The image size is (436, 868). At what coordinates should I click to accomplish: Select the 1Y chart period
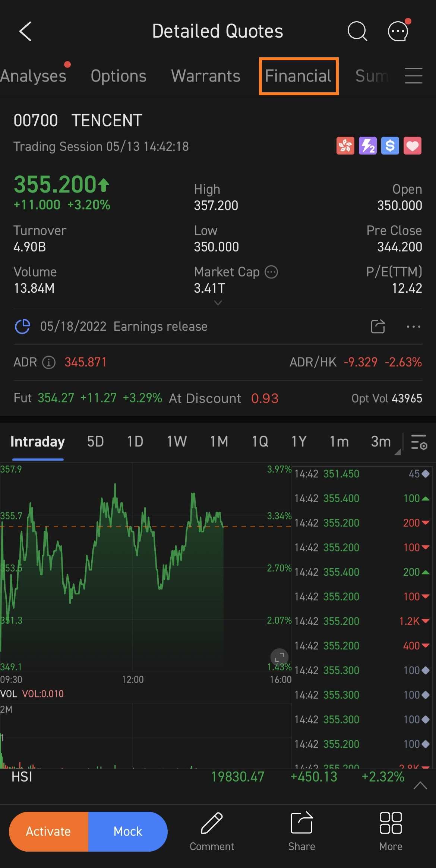click(x=299, y=442)
